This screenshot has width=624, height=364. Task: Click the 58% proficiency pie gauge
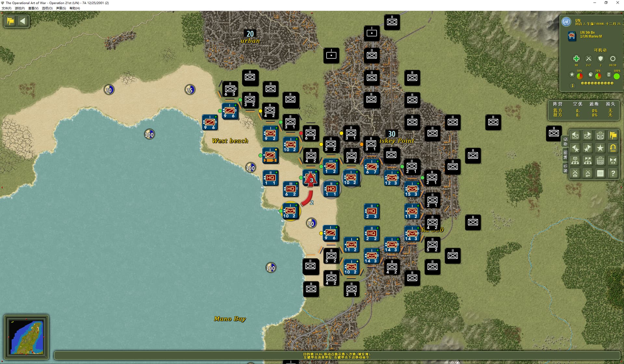[x=579, y=76]
